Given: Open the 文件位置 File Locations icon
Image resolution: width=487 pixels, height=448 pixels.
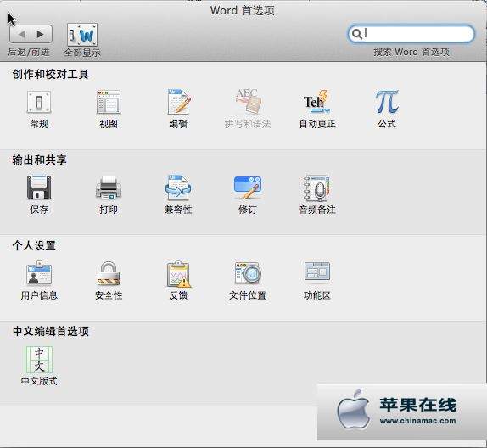Looking at the screenshot, I should pos(248,272).
